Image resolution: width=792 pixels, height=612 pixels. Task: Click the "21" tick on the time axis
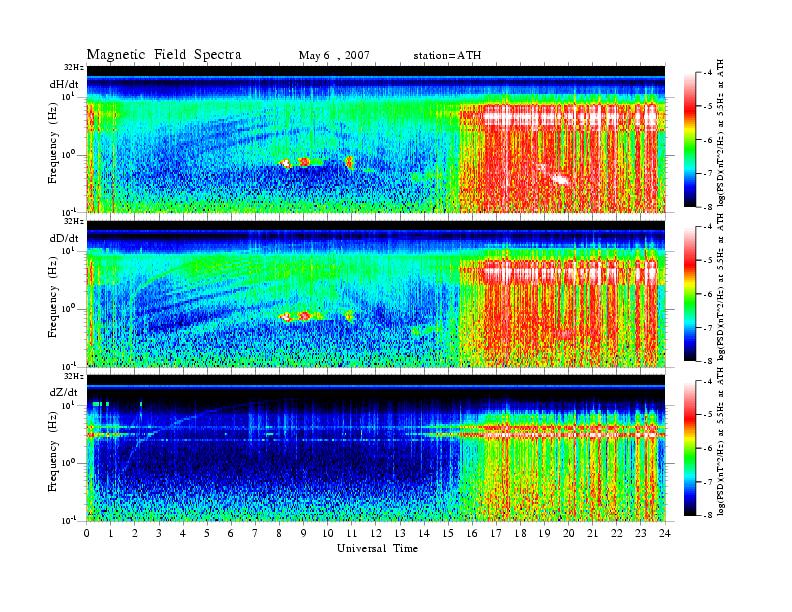[592, 534]
